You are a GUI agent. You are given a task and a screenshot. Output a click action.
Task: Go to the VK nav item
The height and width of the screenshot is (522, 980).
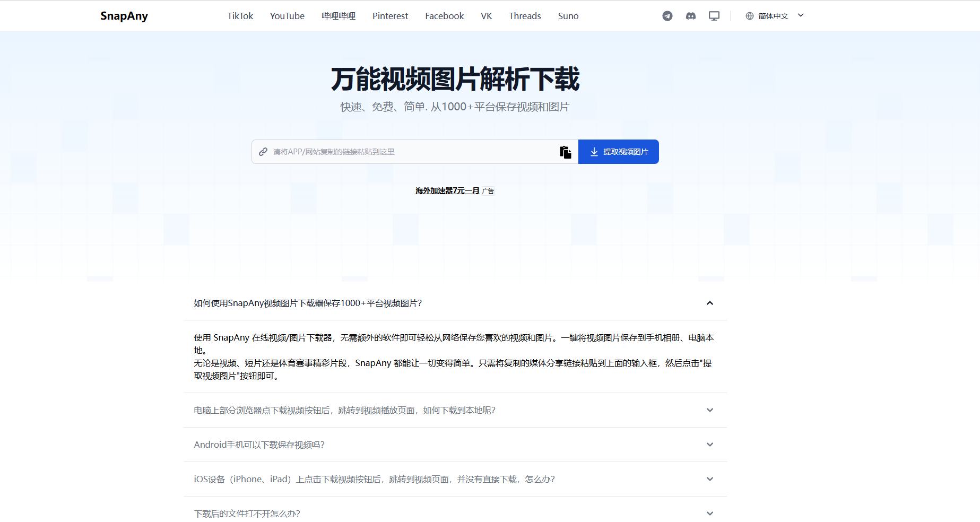point(487,16)
